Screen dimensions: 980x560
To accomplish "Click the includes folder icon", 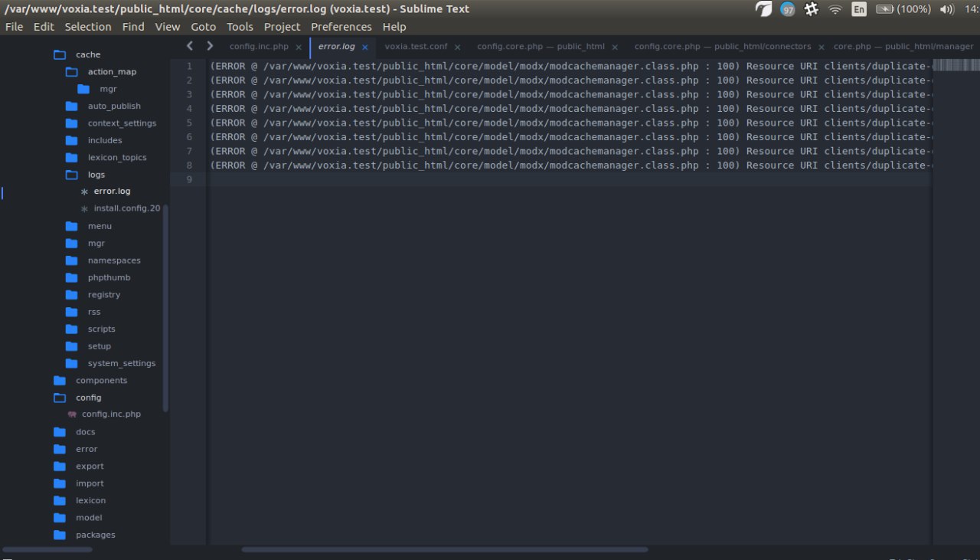I will 72,140.
